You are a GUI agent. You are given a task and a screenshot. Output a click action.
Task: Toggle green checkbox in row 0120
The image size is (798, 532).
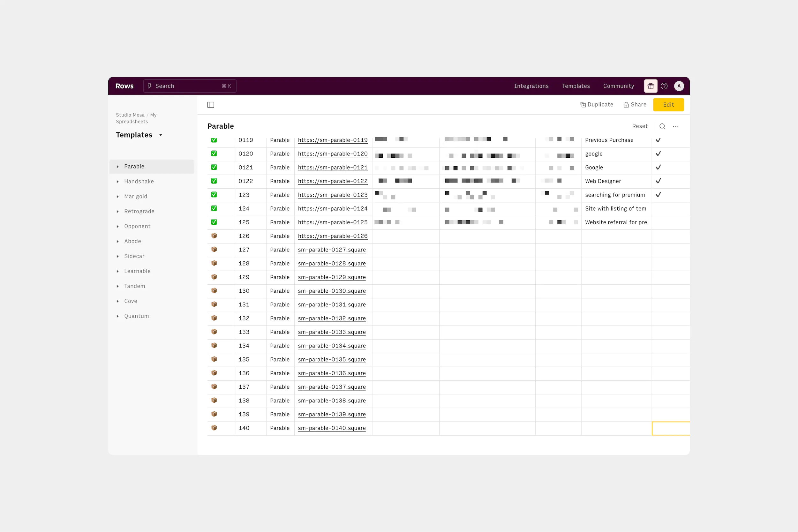(x=214, y=154)
